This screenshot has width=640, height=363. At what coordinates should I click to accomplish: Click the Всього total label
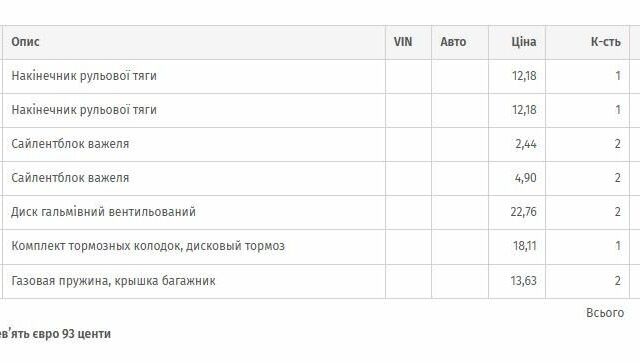[605, 313]
